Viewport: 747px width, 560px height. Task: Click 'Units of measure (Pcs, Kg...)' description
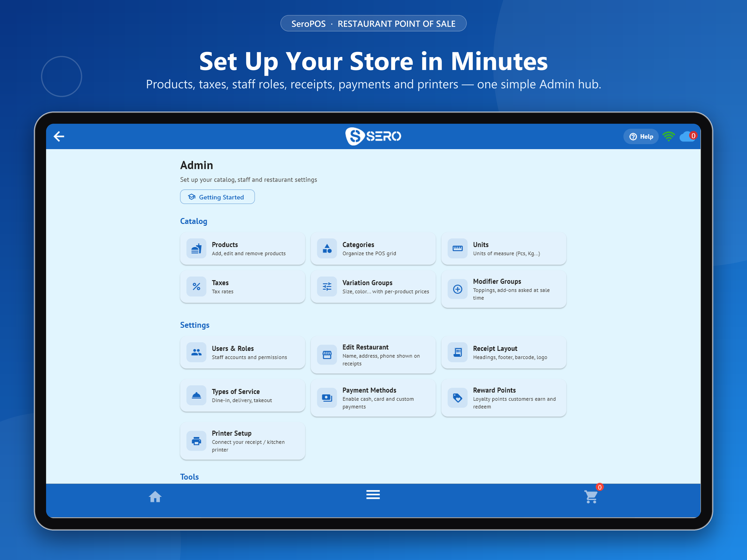click(506, 253)
